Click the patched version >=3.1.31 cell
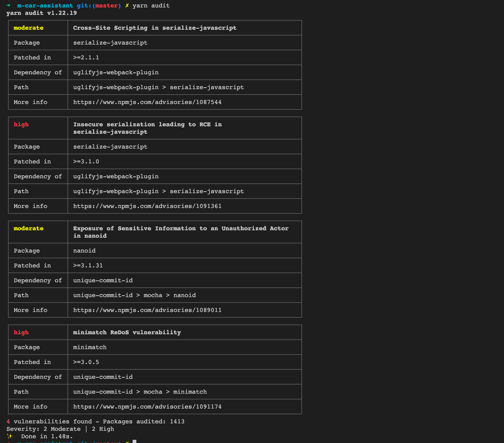The height and width of the screenshot is (443, 504). [88, 266]
